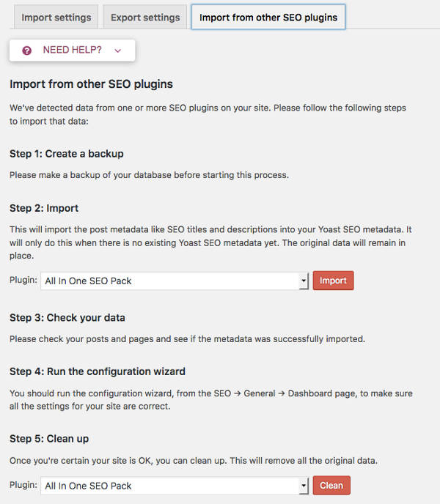
Task: Open the Plugin dropdown under Step 5
Action: pyautogui.click(x=175, y=486)
